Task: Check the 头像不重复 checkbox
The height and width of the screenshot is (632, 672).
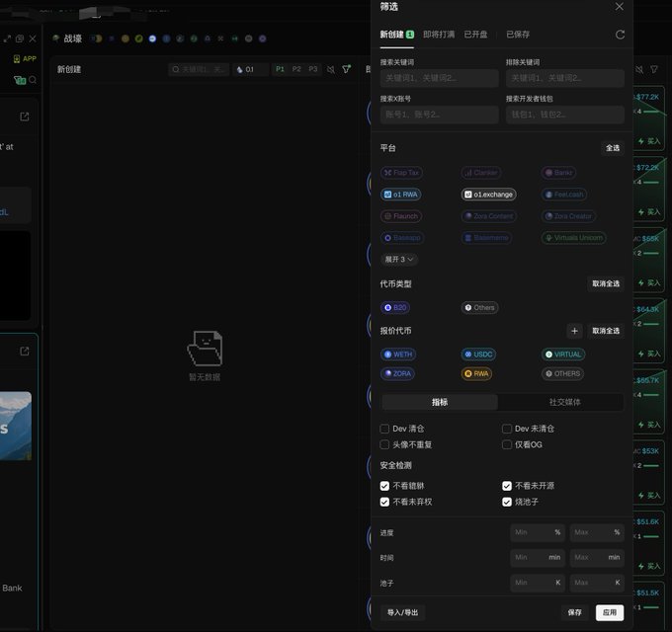Action: (x=384, y=444)
